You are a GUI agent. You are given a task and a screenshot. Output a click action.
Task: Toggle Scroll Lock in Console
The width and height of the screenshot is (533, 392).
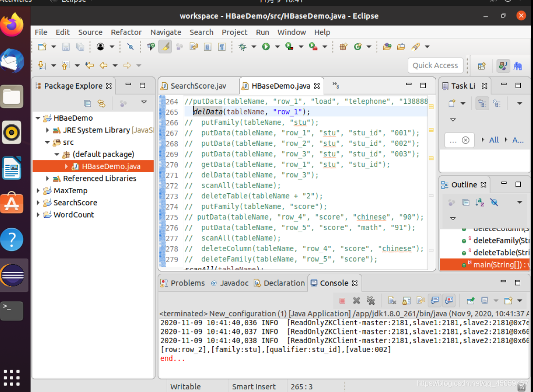406,301
